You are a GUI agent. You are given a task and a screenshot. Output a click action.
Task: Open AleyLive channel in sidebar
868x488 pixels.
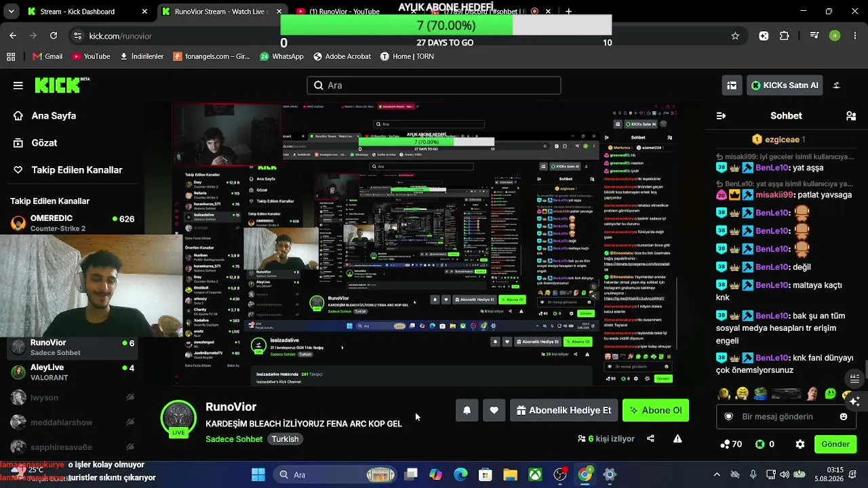tap(72, 372)
